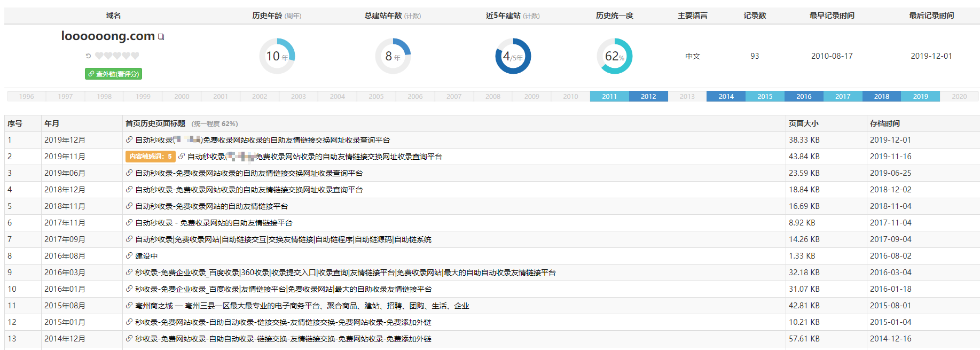Image resolution: width=980 pixels, height=350 pixels.
Task: Click the 查外链(看评分) green button
Action: point(113,74)
